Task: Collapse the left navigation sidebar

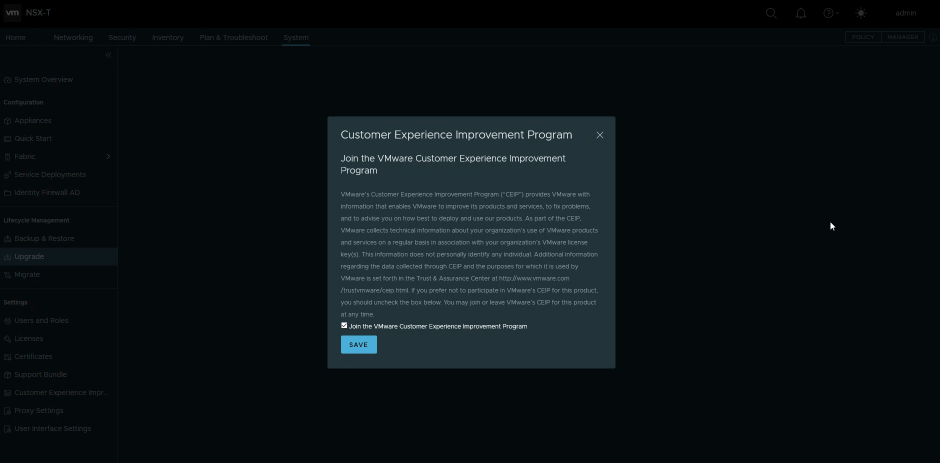Action: coord(108,55)
